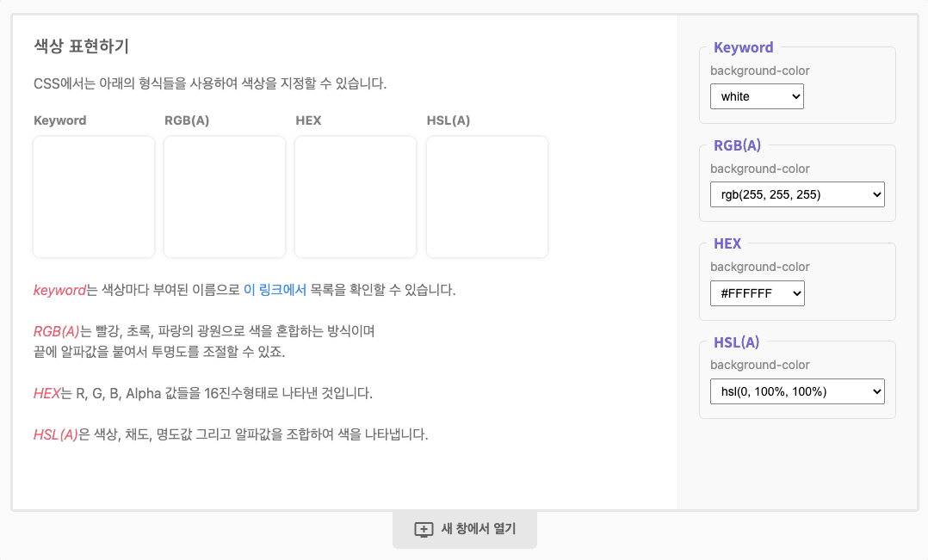The image size is (928, 560).
Task: Open the Keyword background-color dropdown
Action: click(x=757, y=96)
